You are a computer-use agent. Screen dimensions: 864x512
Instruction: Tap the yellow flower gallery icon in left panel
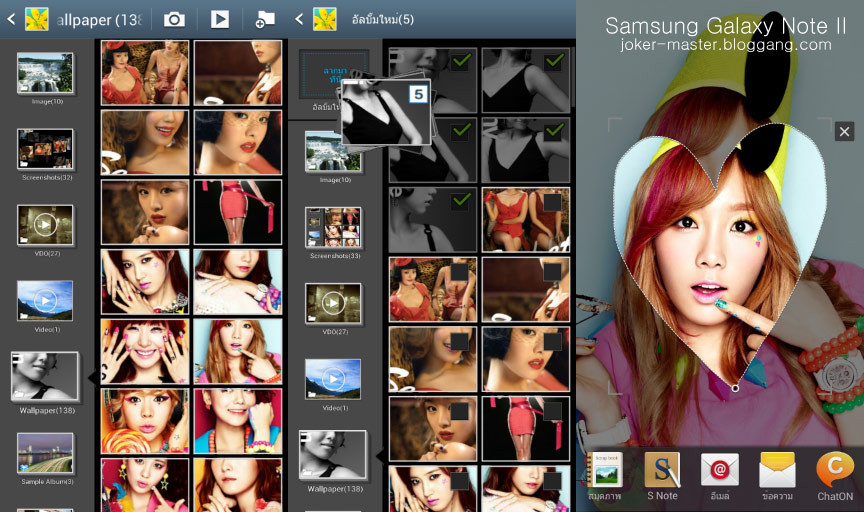click(x=37, y=19)
